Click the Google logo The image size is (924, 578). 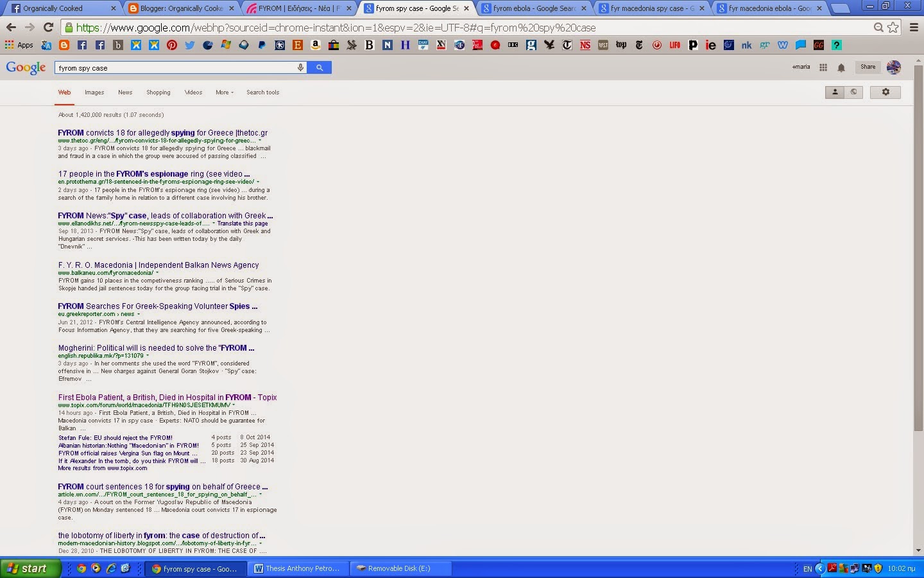click(x=26, y=68)
